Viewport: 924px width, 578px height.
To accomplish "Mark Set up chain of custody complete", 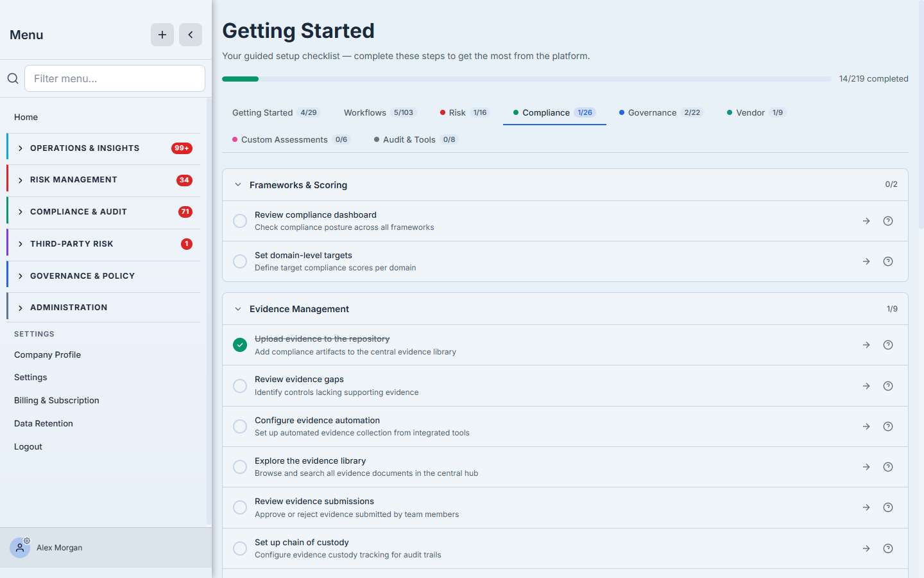I will (240, 548).
